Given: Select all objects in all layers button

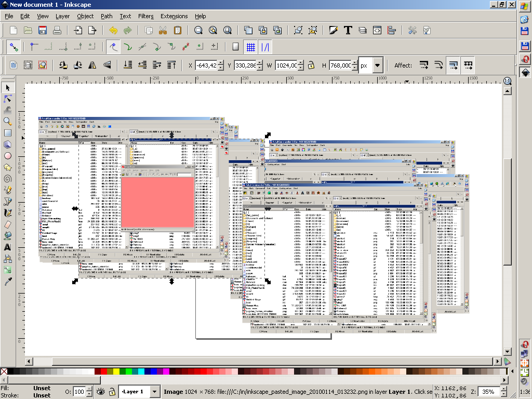Looking at the screenshot, I should click(28, 65).
